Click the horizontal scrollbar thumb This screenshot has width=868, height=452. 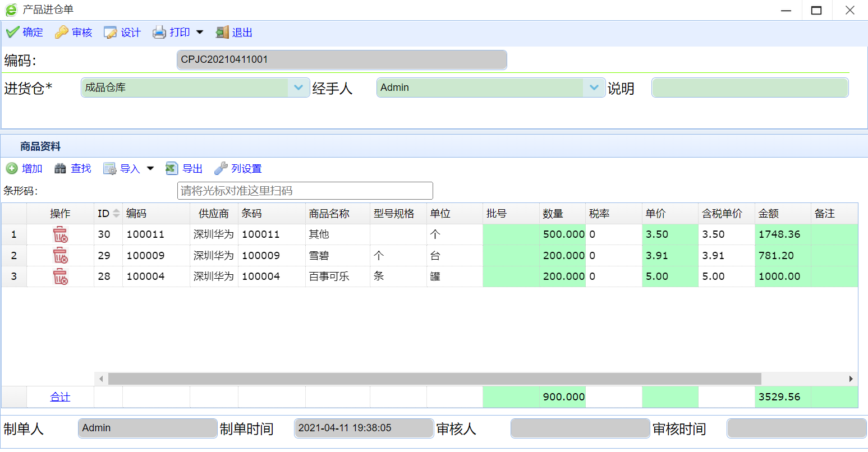tap(435, 379)
